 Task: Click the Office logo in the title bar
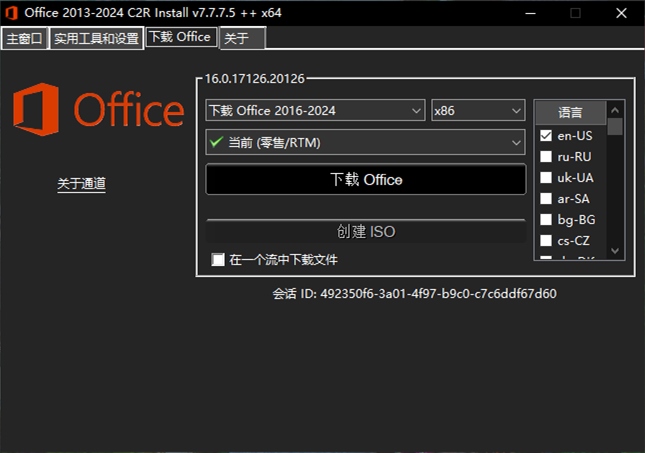11,12
